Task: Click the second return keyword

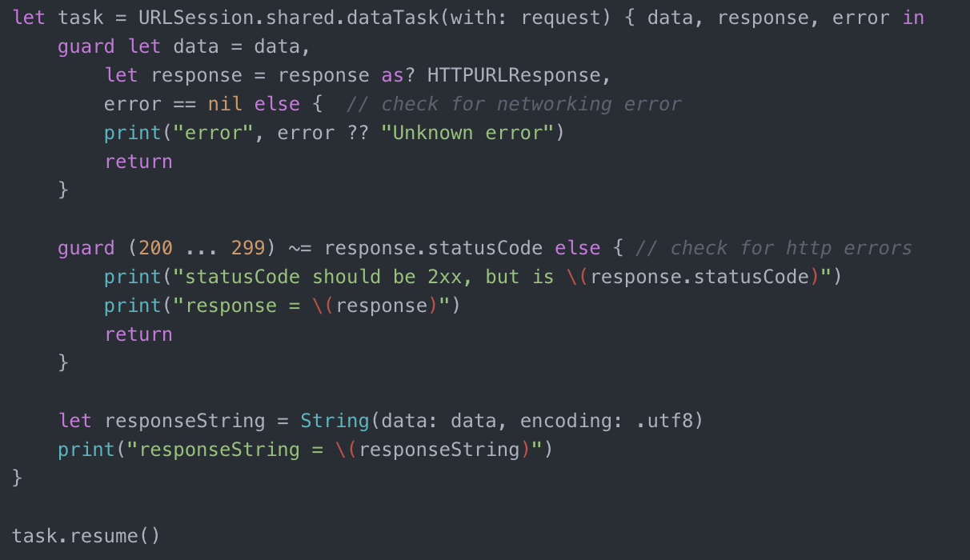Action: pos(138,334)
